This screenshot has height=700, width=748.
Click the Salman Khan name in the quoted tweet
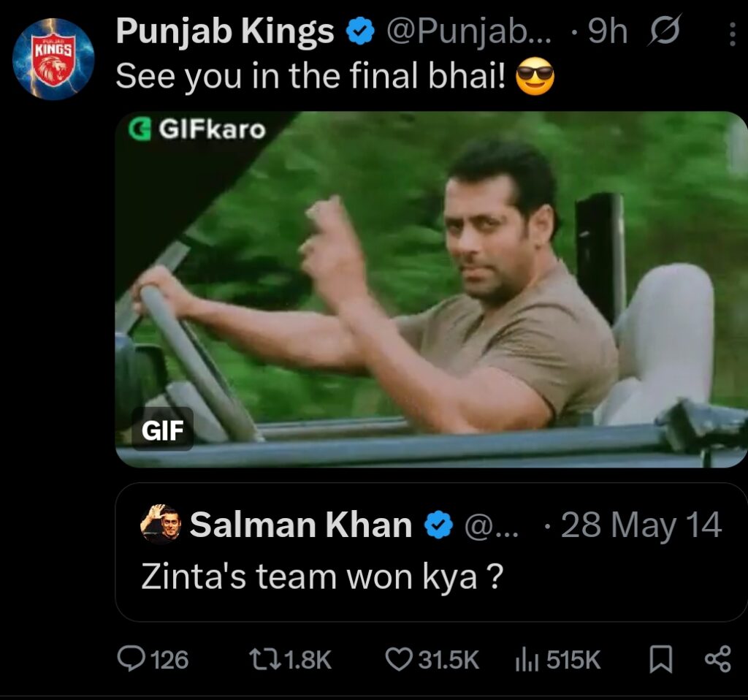click(x=300, y=525)
